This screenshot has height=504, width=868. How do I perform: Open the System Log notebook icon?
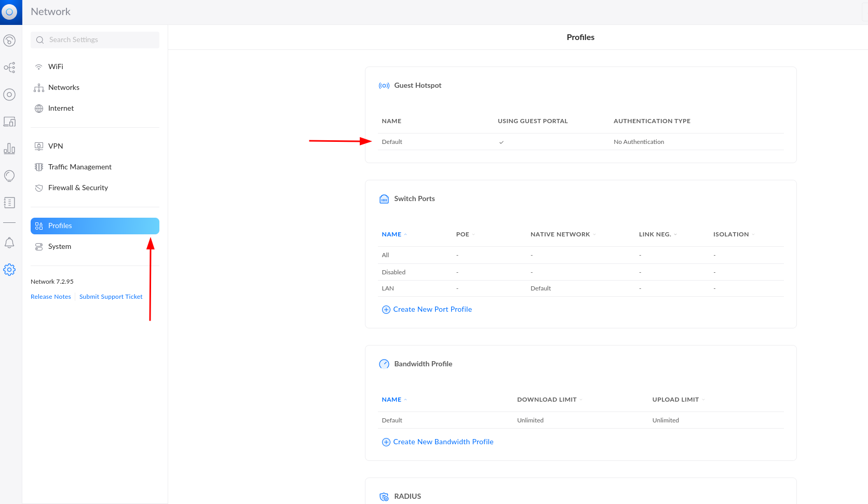9,203
